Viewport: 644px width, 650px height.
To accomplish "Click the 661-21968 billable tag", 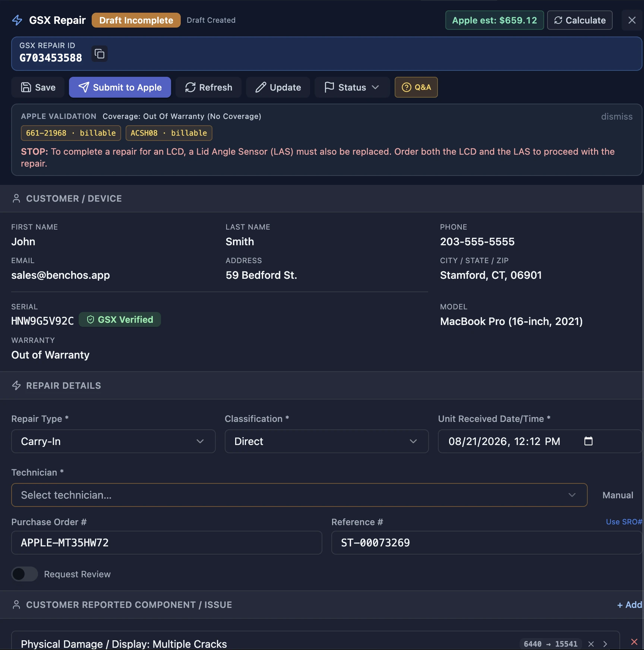I will coord(71,133).
